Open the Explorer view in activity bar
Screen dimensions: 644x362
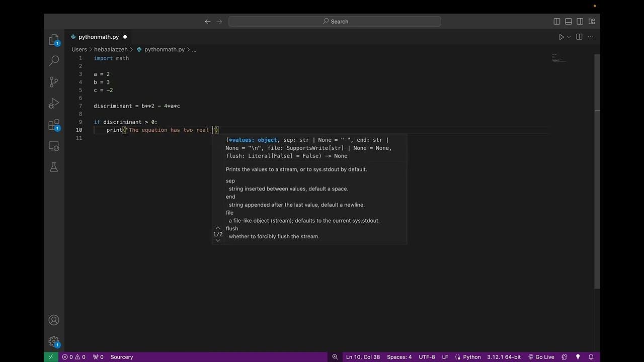54,40
